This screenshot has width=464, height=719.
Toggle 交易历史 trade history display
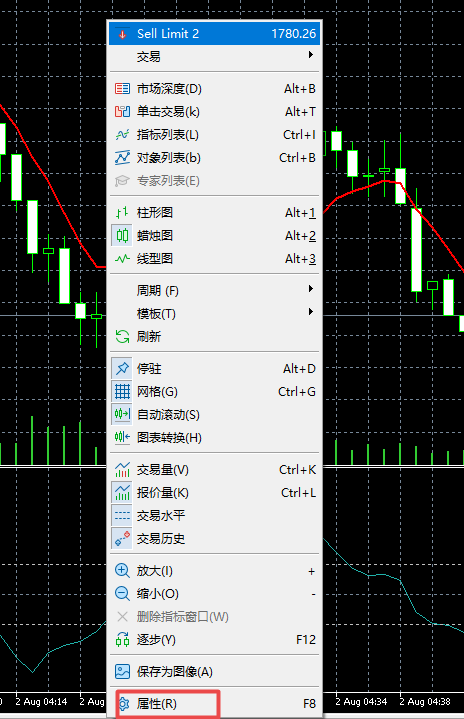point(215,538)
